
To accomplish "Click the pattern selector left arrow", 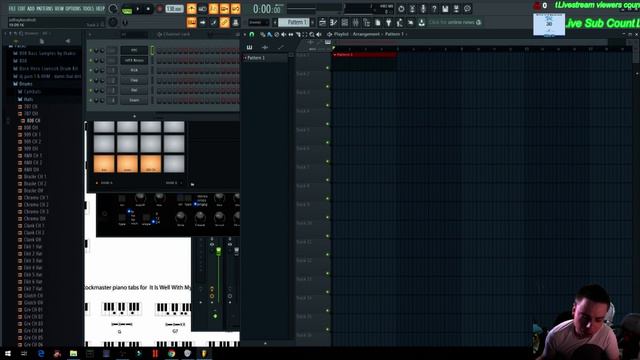I will [275, 22].
